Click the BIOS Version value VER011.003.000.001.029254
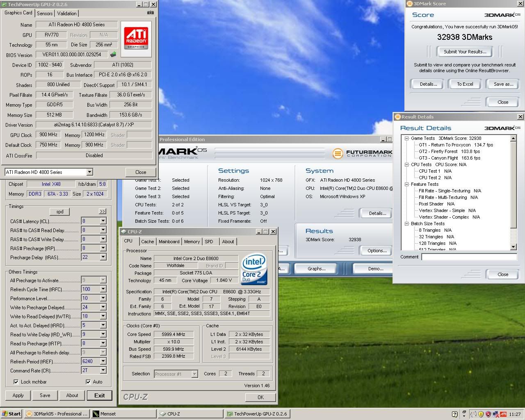Image resolution: width=525 pixels, height=420 pixels. [x=72, y=55]
